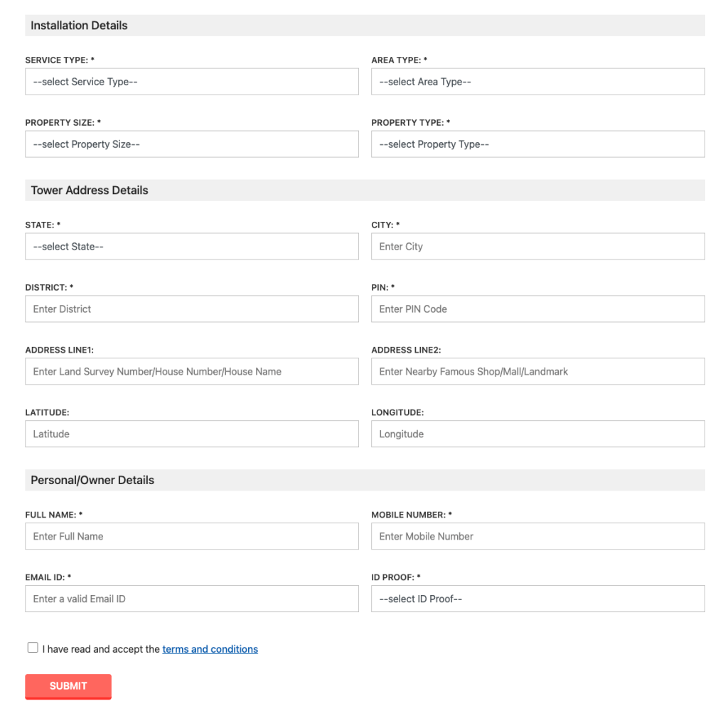Click the City input field
Screen dimensions: 723x728
coord(537,247)
